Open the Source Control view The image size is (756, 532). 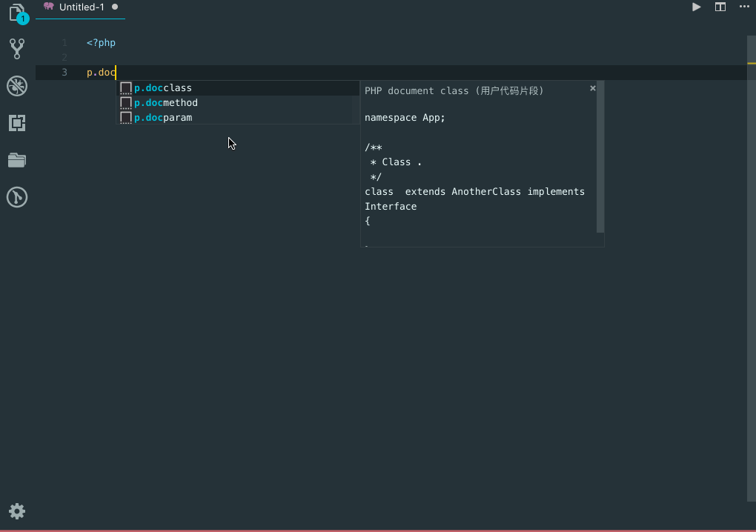pyautogui.click(x=16, y=49)
